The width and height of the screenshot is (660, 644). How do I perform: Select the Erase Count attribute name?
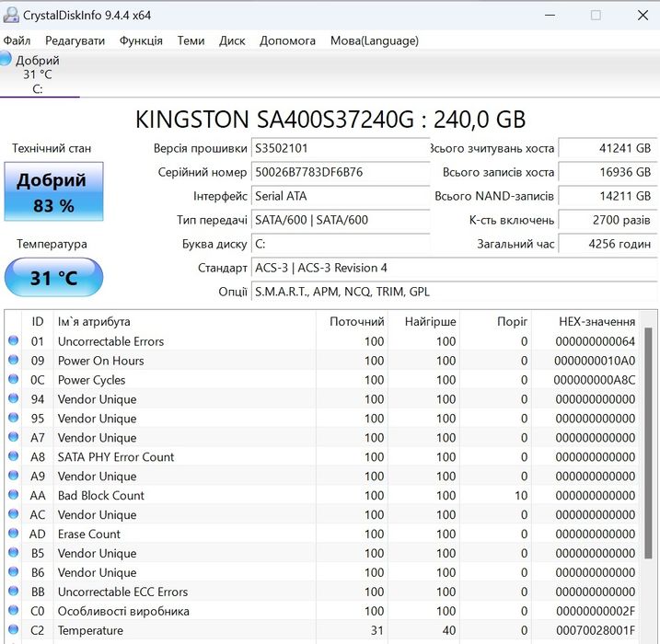(89, 535)
